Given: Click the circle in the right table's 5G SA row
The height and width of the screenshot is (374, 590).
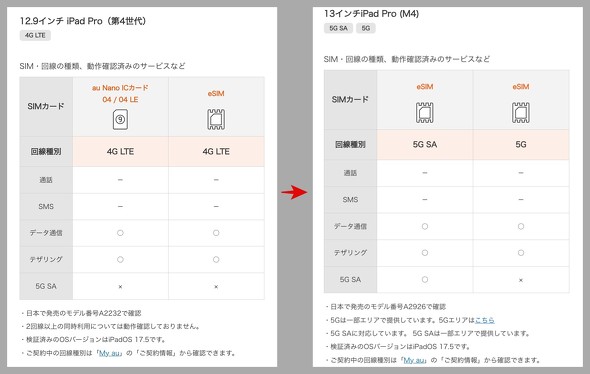Looking at the screenshot, I should click(425, 280).
